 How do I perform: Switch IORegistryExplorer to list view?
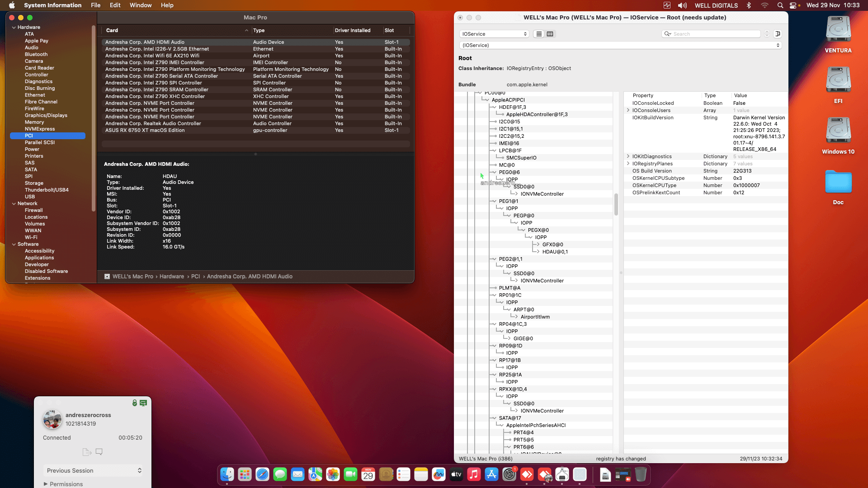pos(539,34)
